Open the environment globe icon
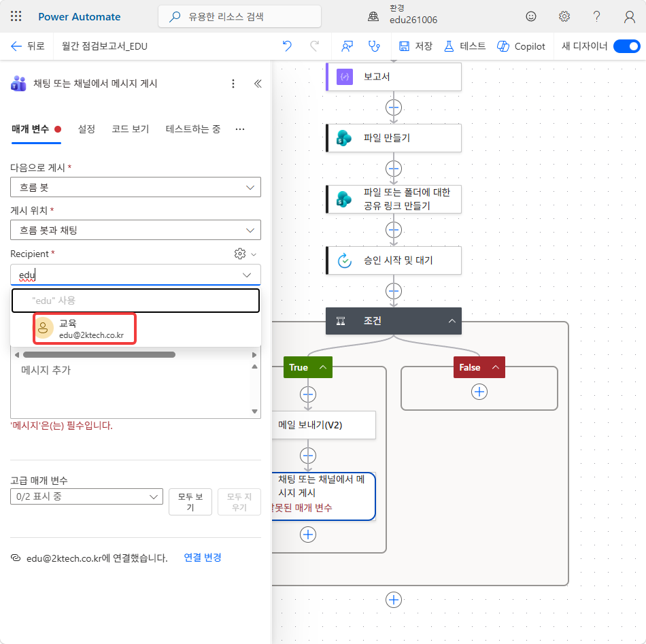The image size is (646, 644). click(373, 16)
